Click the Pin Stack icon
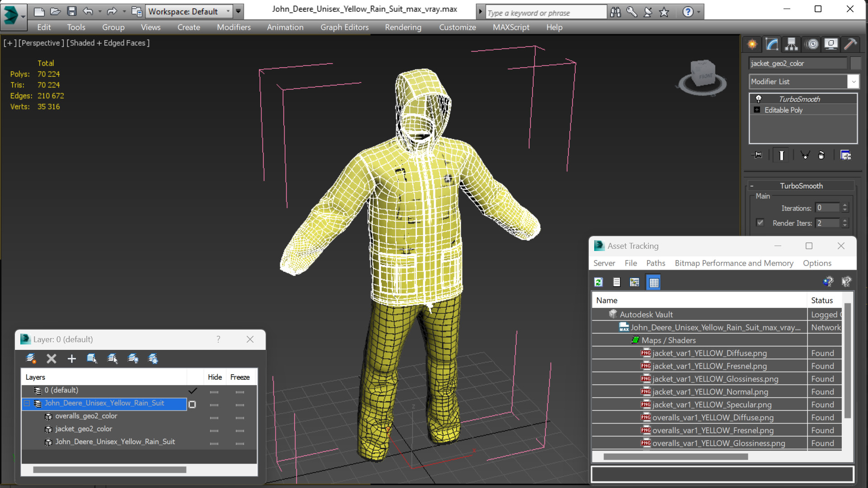The width and height of the screenshot is (868, 488). tap(757, 155)
